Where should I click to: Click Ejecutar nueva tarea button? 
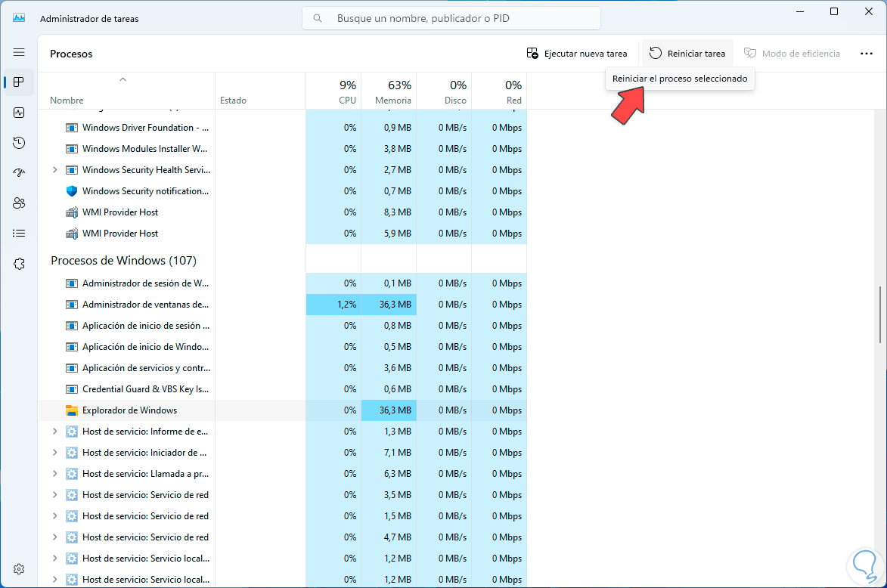pyautogui.click(x=576, y=53)
